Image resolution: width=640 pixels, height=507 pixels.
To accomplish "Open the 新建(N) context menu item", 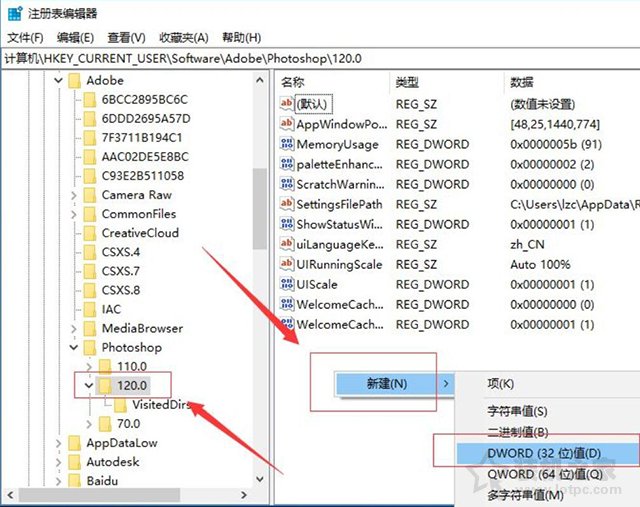I will click(395, 384).
